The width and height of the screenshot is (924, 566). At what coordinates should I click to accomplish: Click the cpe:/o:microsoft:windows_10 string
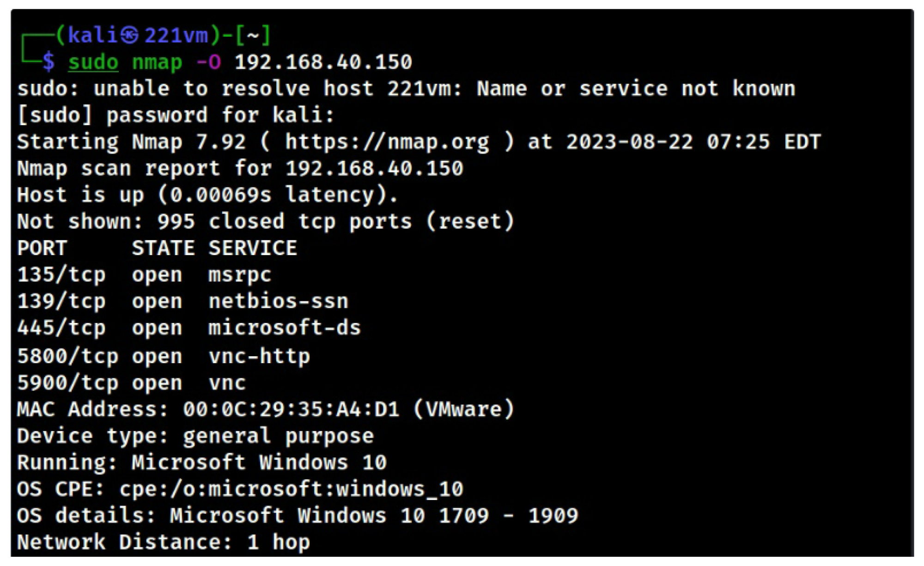tap(291, 490)
